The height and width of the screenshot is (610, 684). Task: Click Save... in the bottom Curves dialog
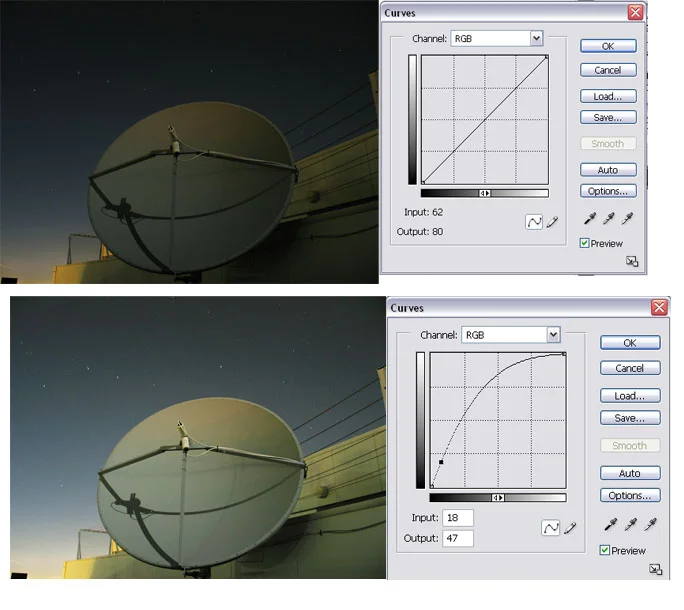629,418
